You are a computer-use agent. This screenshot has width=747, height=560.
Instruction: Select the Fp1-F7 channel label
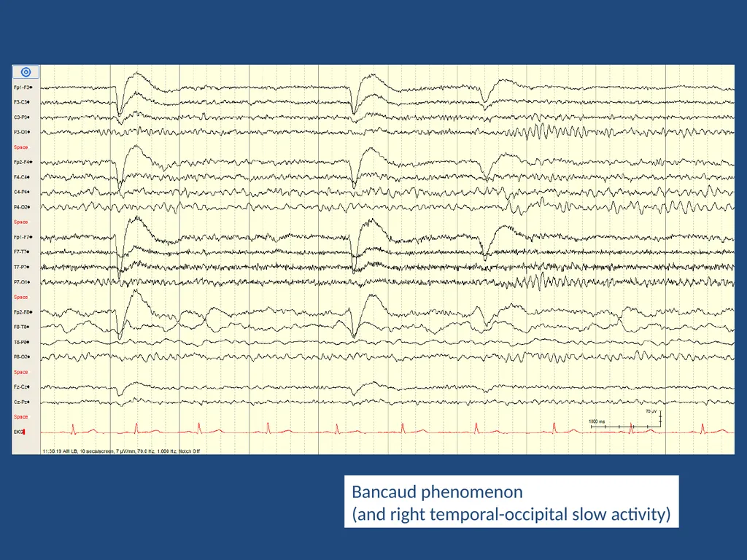(x=23, y=237)
